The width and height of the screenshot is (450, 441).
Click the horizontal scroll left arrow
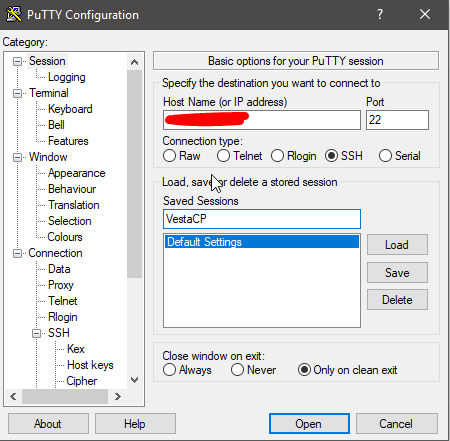point(13,397)
